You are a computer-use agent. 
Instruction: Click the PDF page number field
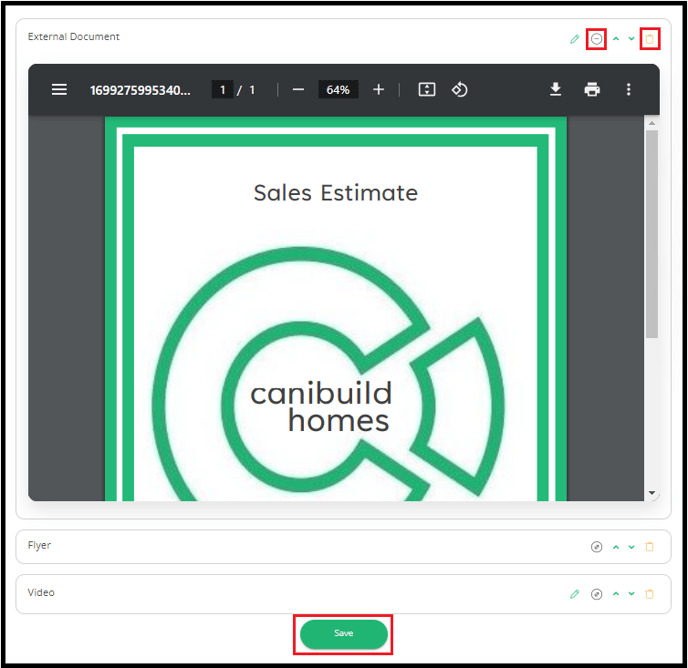(222, 90)
